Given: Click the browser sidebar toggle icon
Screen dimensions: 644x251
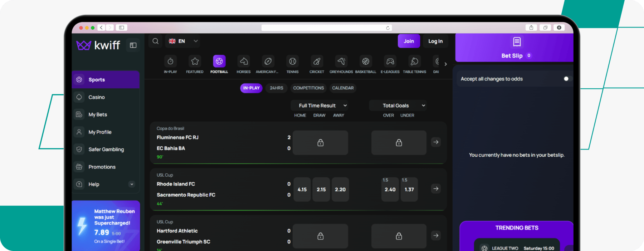Looking at the screenshot, I should (x=122, y=28).
